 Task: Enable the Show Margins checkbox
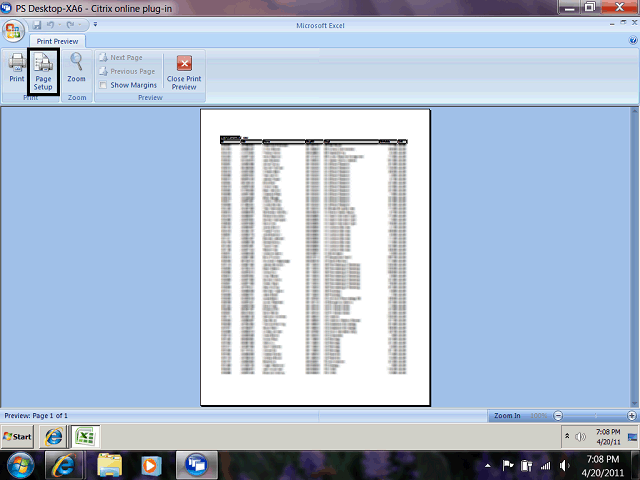(104, 85)
